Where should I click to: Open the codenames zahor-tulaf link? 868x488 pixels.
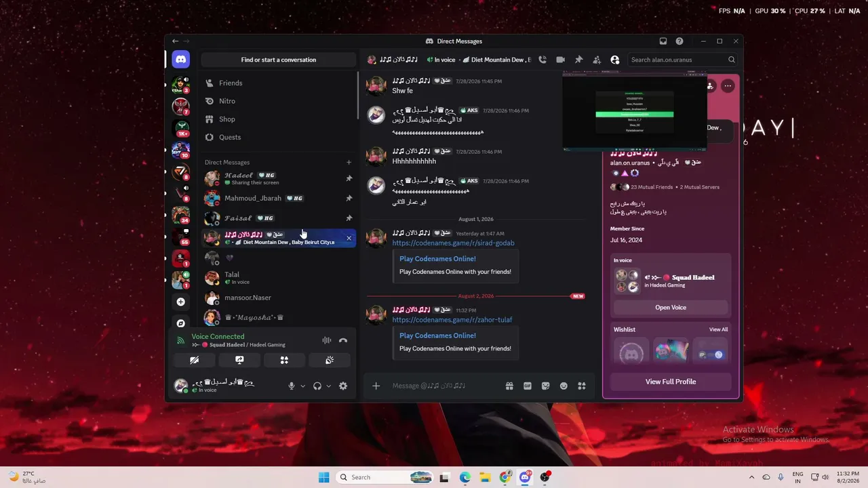click(x=452, y=319)
